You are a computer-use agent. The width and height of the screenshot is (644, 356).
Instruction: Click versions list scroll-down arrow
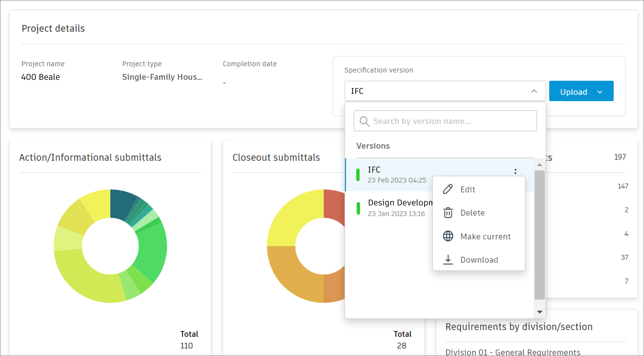tap(539, 312)
